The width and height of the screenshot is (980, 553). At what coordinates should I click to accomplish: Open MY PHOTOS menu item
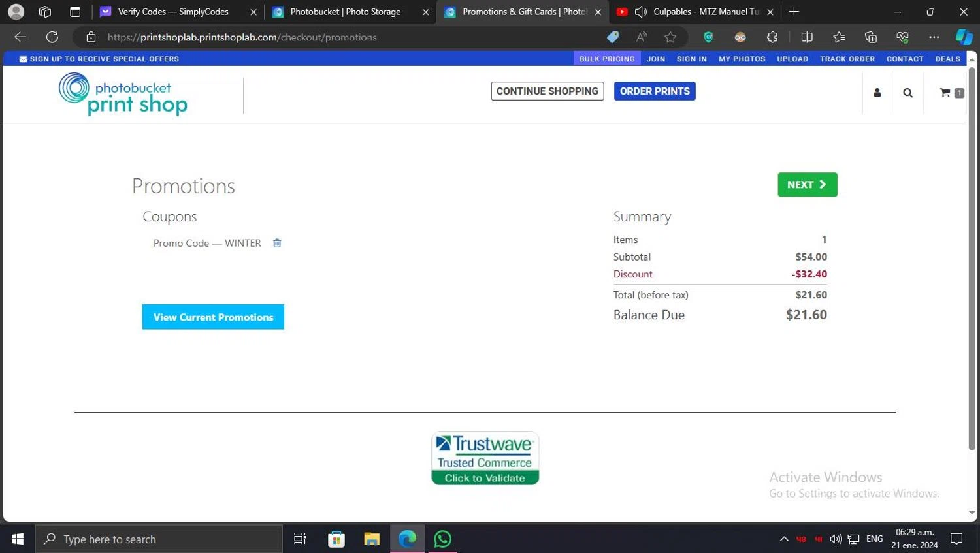click(742, 59)
